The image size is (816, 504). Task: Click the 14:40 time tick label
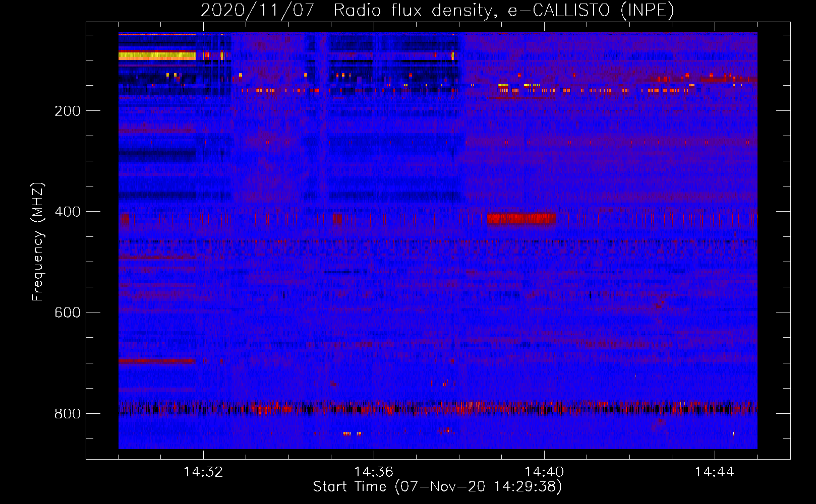(x=544, y=472)
